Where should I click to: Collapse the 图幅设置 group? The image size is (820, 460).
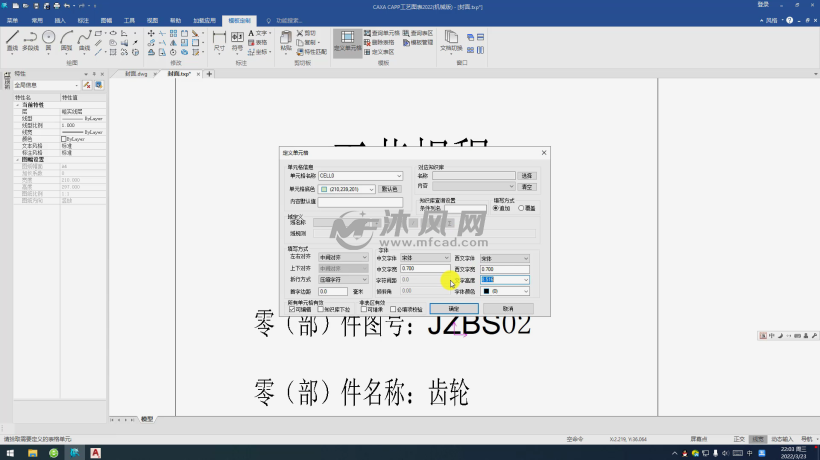[17, 159]
